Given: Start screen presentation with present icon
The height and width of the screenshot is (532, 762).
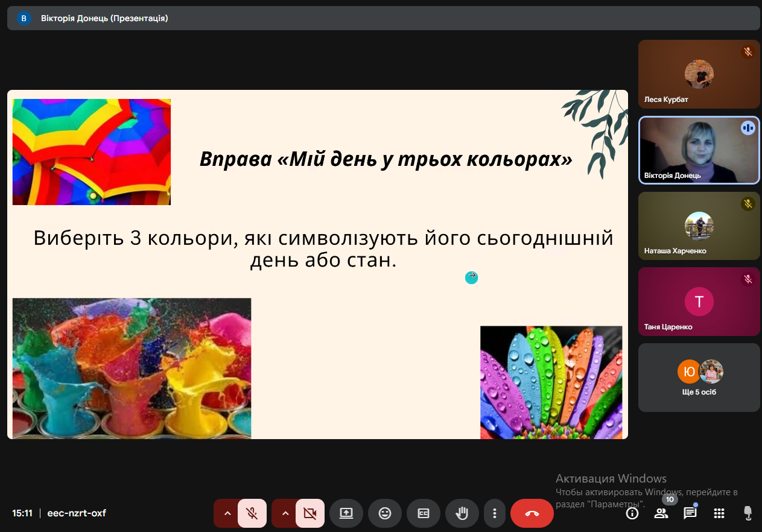Looking at the screenshot, I should click(x=346, y=513).
